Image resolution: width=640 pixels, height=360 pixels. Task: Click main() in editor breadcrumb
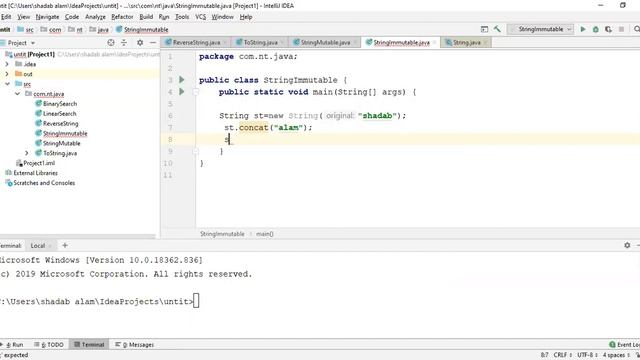click(264, 234)
